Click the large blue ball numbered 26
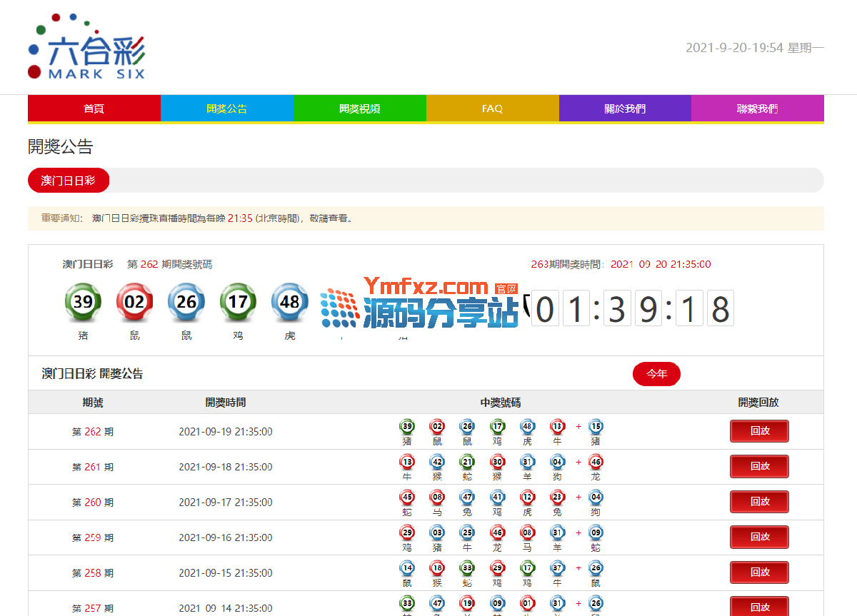The image size is (857, 616). 186,302
